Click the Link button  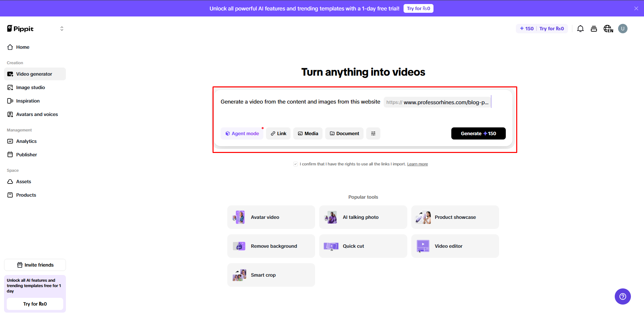[278, 133]
